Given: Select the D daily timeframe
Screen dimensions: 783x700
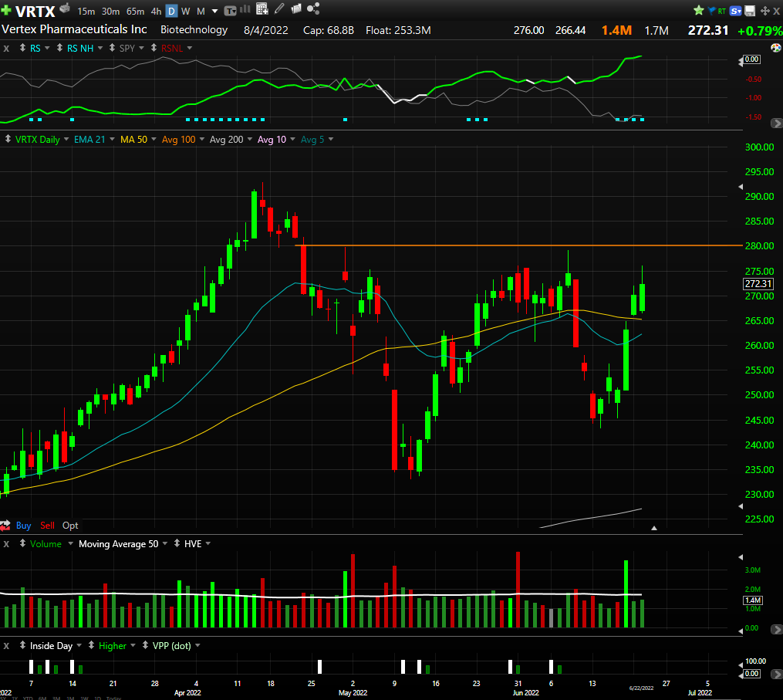Looking at the screenshot, I should [x=171, y=11].
